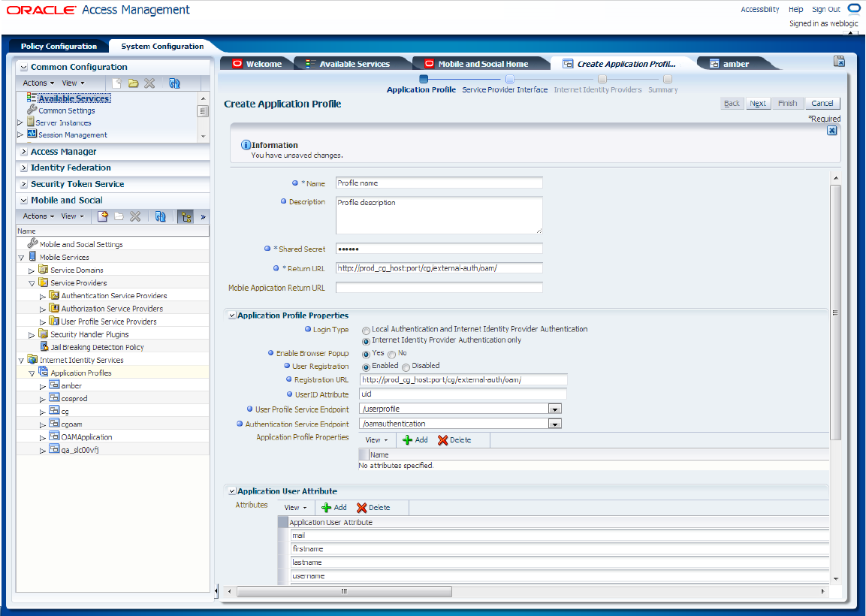This screenshot has height=616, width=866.
Task: Click the refresh icon in Common Configuration toolbar
Action: coord(174,83)
